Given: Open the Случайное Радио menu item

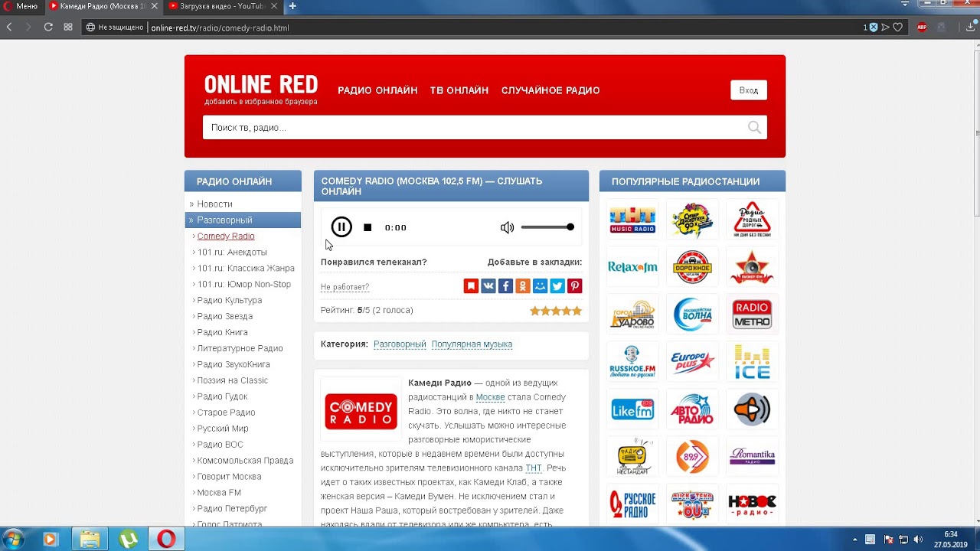Looking at the screenshot, I should point(550,90).
